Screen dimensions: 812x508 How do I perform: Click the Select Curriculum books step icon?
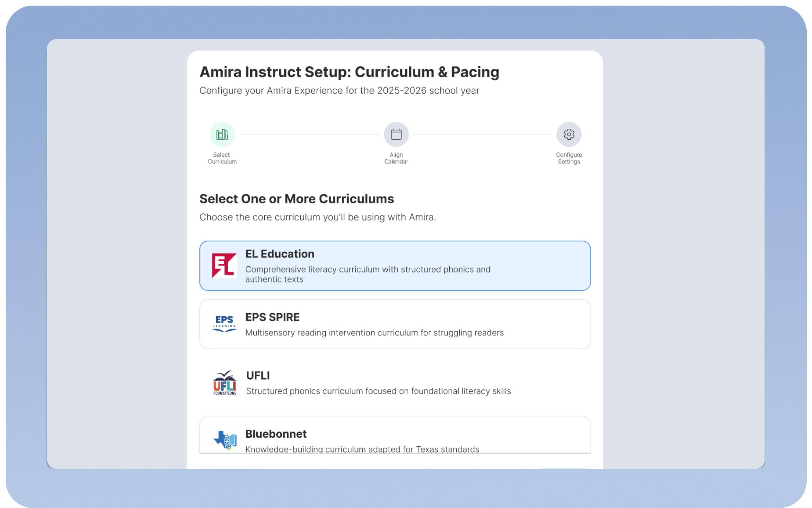click(x=222, y=134)
